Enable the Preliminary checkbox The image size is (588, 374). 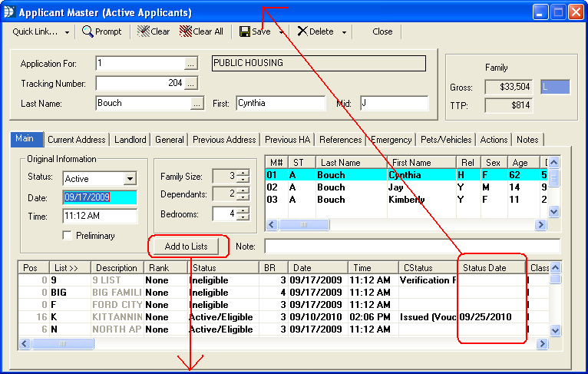67,236
